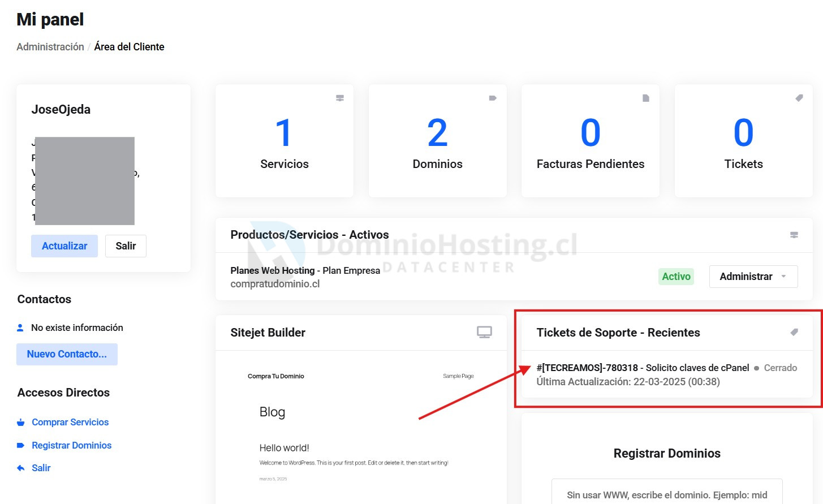
Task: Click the Salir button in profile card
Action: [x=126, y=246]
